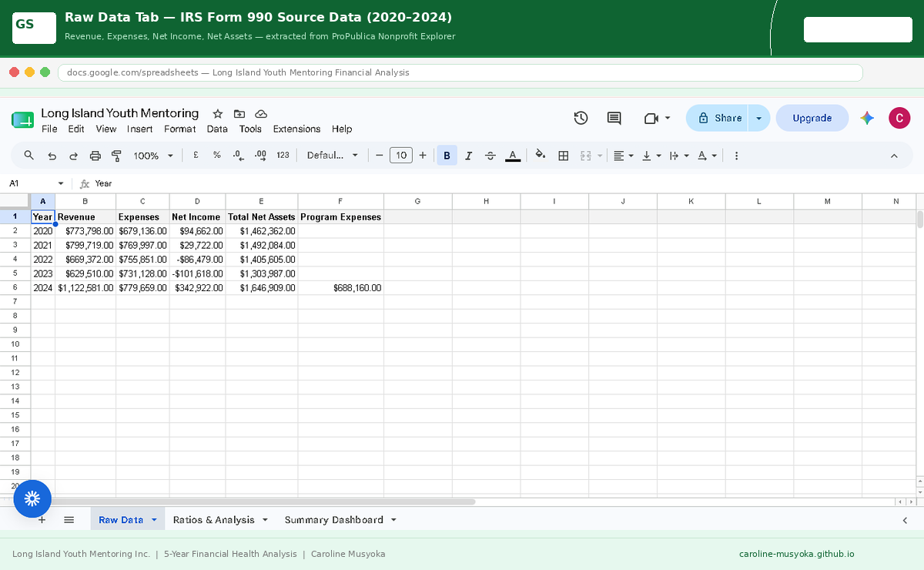Select cell showing -$101,618.00
This screenshot has height=570, width=924.
point(197,273)
